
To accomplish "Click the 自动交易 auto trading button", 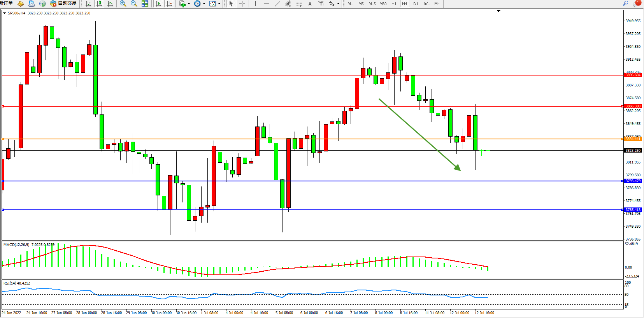I will tap(63, 4).
